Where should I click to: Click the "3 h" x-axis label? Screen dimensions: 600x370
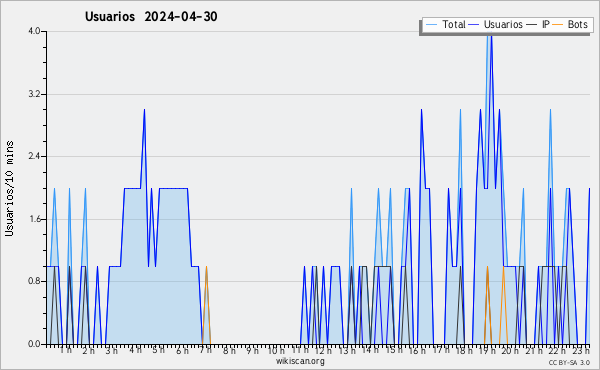pos(112,350)
